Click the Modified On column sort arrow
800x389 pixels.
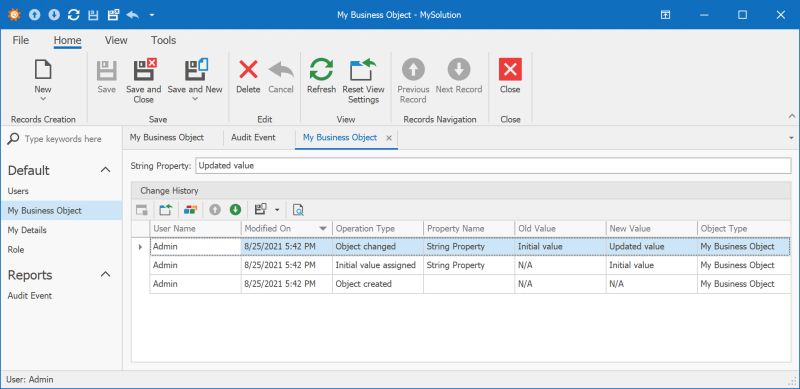click(x=323, y=229)
